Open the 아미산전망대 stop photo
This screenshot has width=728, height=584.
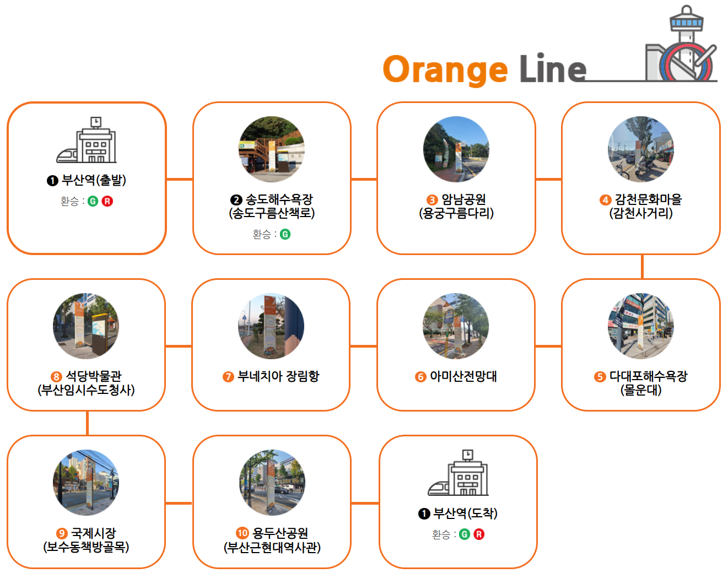click(456, 326)
